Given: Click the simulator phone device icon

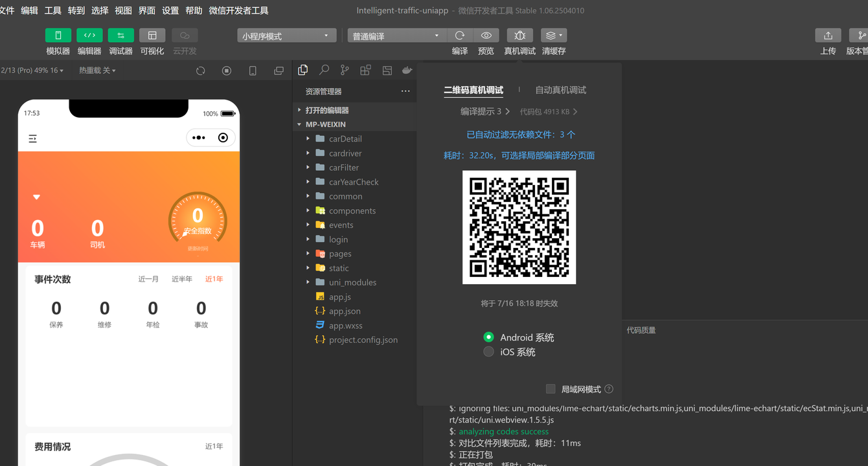Looking at the screenshot, I should coord(253,71).
